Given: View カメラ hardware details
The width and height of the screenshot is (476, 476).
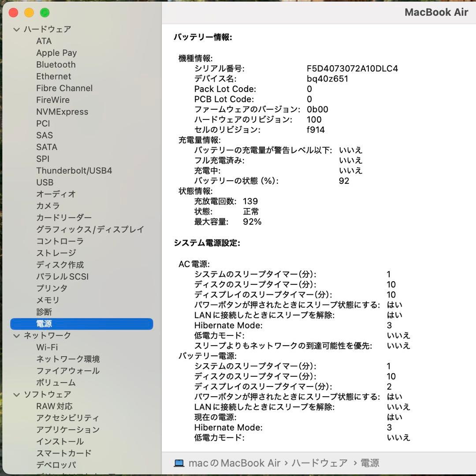Looking at the screenshot, I should 48,206.
